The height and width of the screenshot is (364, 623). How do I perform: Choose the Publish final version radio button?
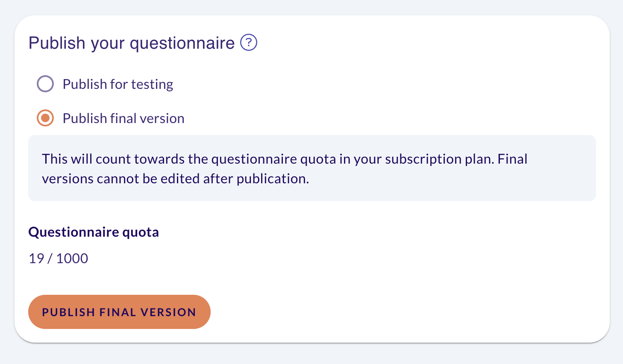[x=45, y=118]
